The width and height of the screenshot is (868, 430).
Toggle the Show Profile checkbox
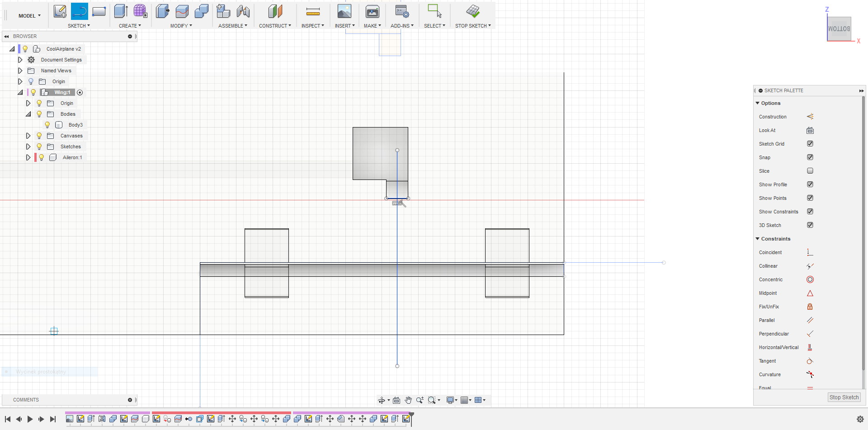click(x=810, y=184)
